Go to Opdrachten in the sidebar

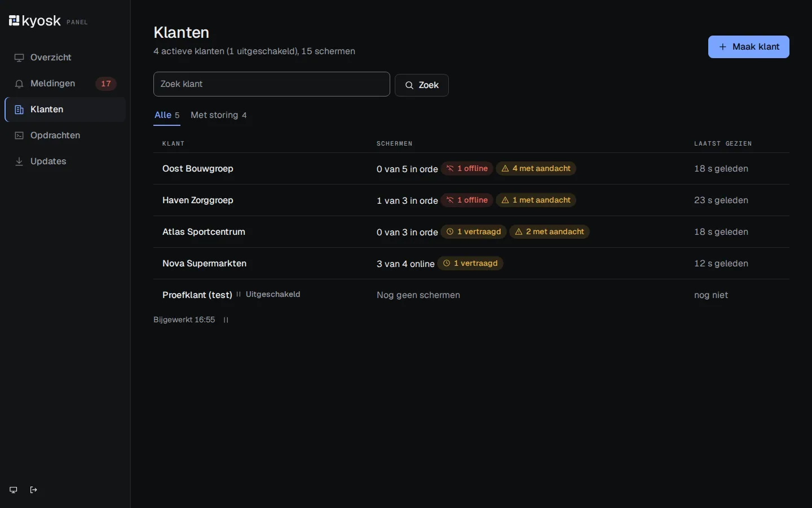coord(65,135)
